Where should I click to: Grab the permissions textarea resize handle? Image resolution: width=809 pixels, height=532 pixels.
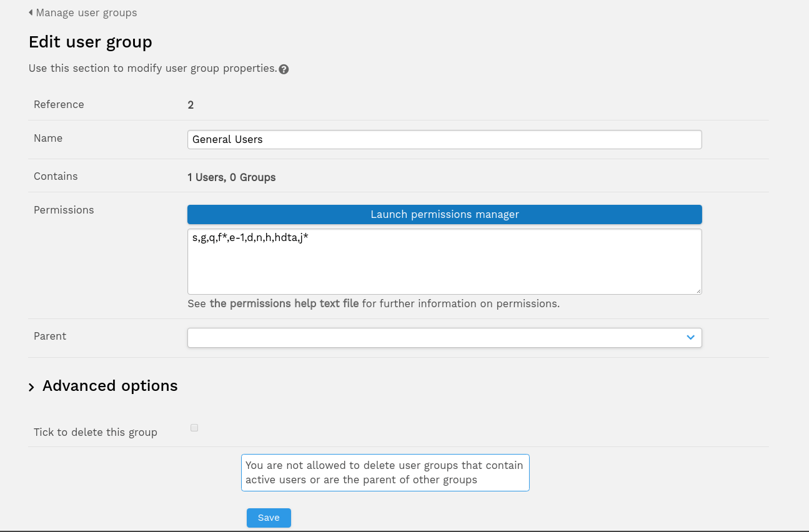[x=698, y=290]
